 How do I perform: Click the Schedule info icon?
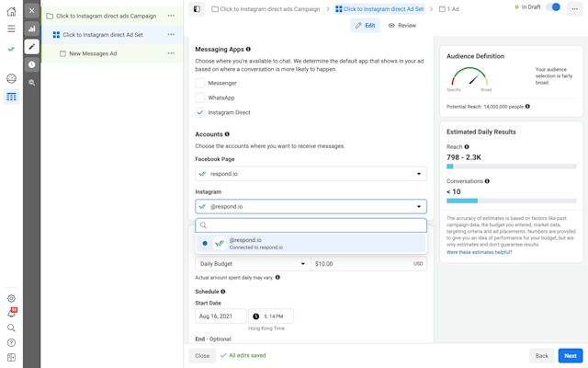pos(222,292)
